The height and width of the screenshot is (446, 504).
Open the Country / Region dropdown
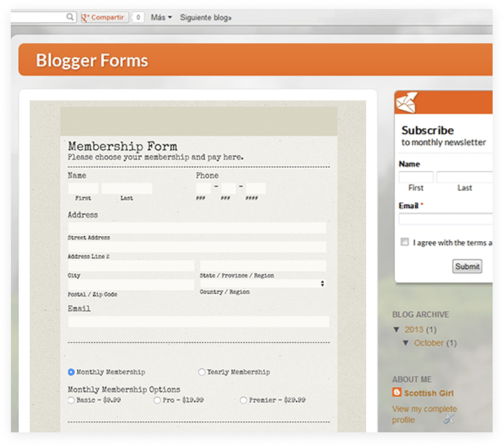coord(263,283)
